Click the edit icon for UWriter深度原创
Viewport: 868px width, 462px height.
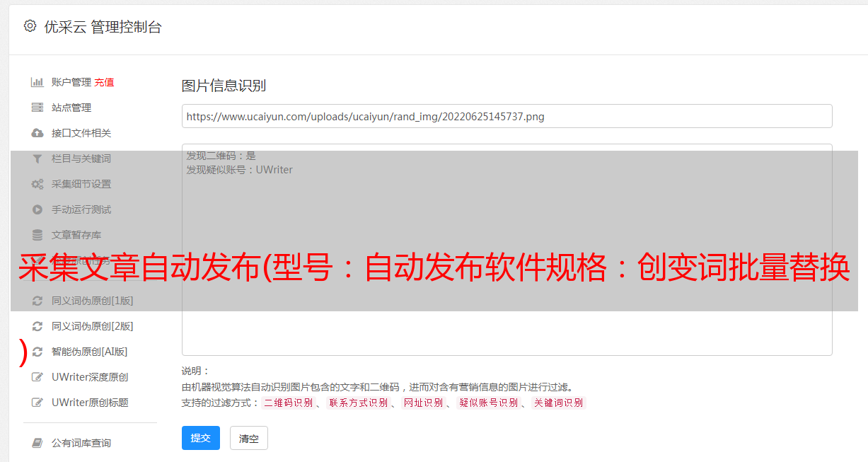(x=37, y=377)
